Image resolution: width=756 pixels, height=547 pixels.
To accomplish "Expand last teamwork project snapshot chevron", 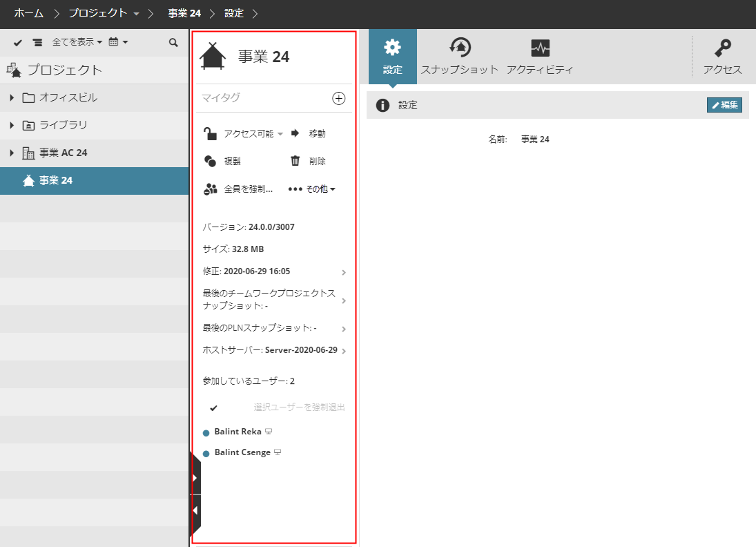I will click(x=344, y=300).
